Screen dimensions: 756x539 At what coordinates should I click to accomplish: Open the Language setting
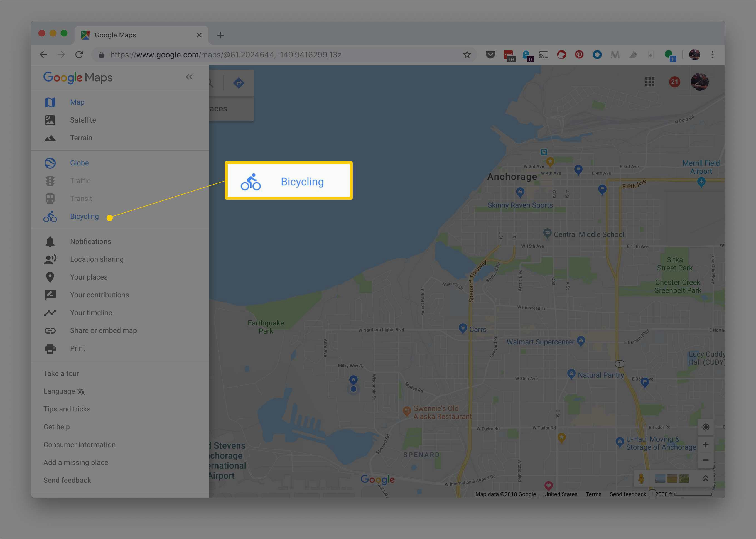pyautogui.click(x=64, y=392)
